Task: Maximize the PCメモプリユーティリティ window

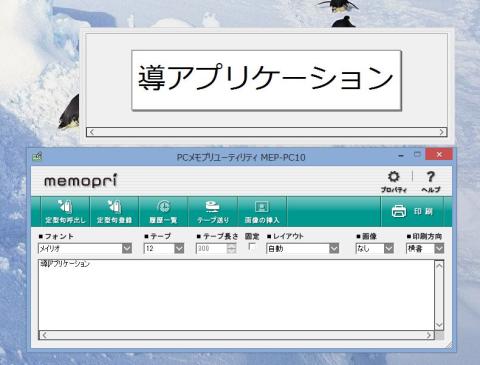Action: [417, 154]
